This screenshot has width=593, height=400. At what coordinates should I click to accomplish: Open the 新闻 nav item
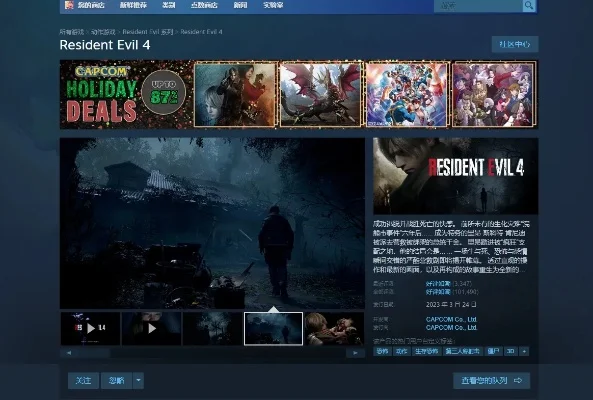click(240, 5)
